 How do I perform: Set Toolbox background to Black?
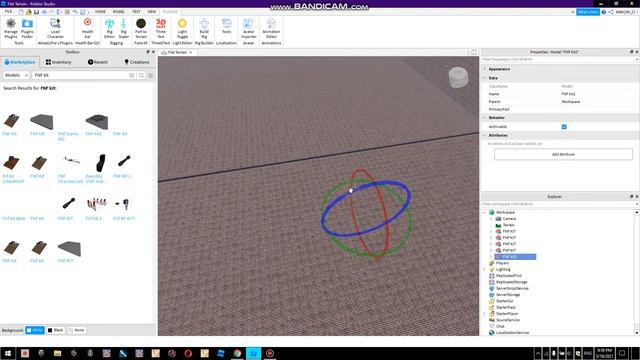point(56,330)
